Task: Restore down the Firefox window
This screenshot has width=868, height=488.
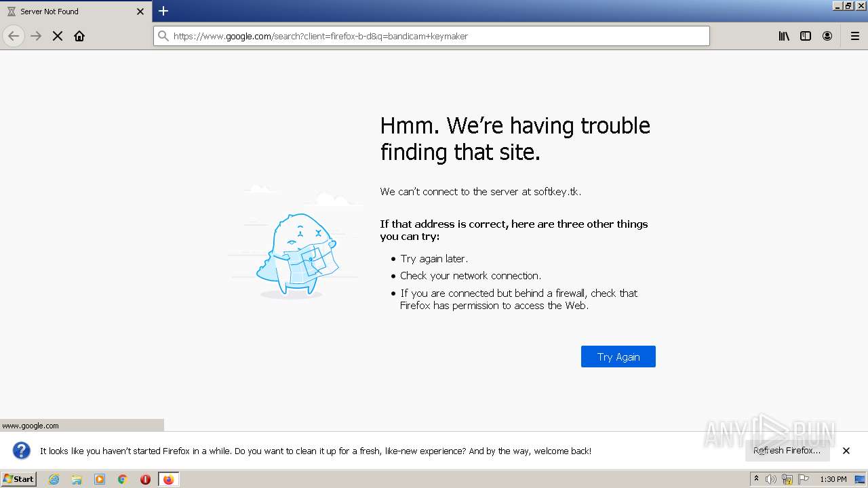Action: [849, 5]
